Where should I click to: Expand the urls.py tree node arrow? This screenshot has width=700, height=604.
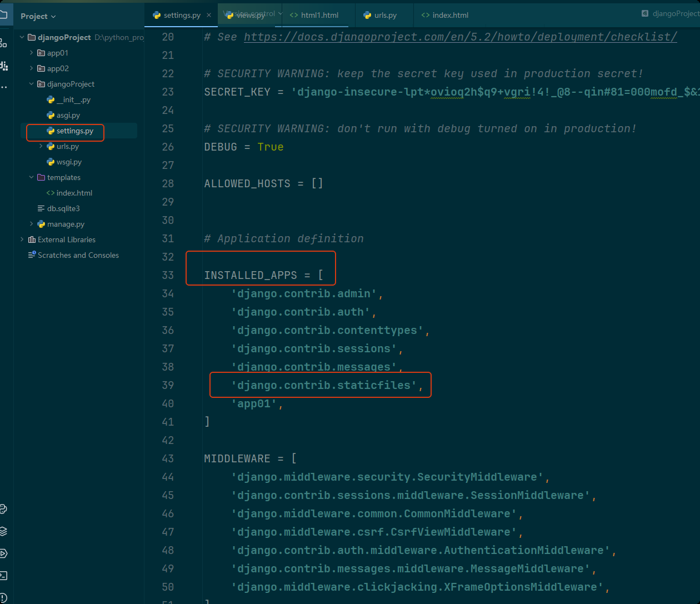41,146
